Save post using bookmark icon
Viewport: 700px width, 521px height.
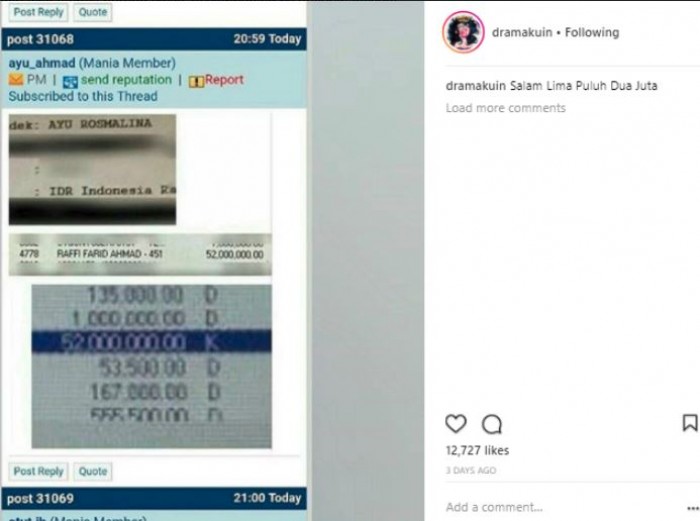(x=690, y=422)
